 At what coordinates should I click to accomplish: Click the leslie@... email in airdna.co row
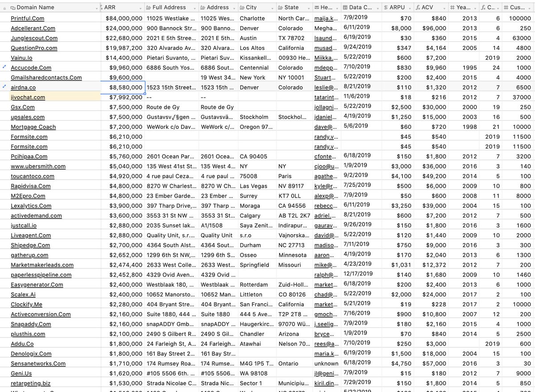point(326,87)
